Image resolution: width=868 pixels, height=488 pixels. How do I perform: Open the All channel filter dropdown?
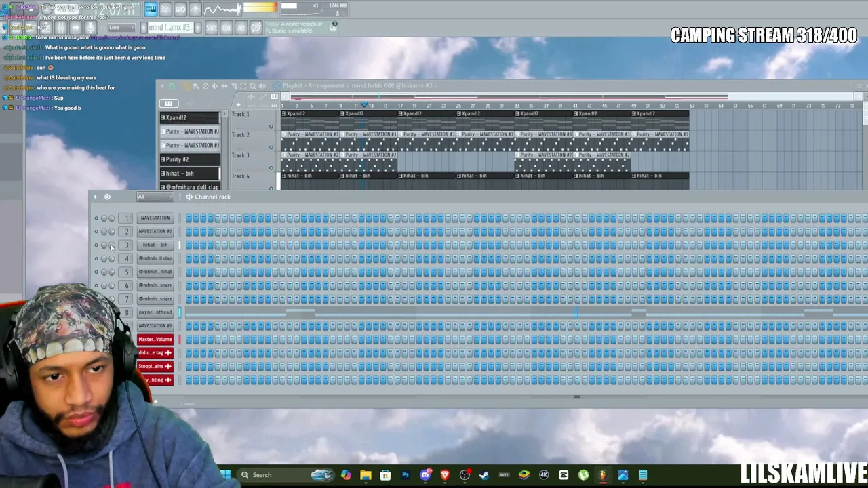click(154, 197)
